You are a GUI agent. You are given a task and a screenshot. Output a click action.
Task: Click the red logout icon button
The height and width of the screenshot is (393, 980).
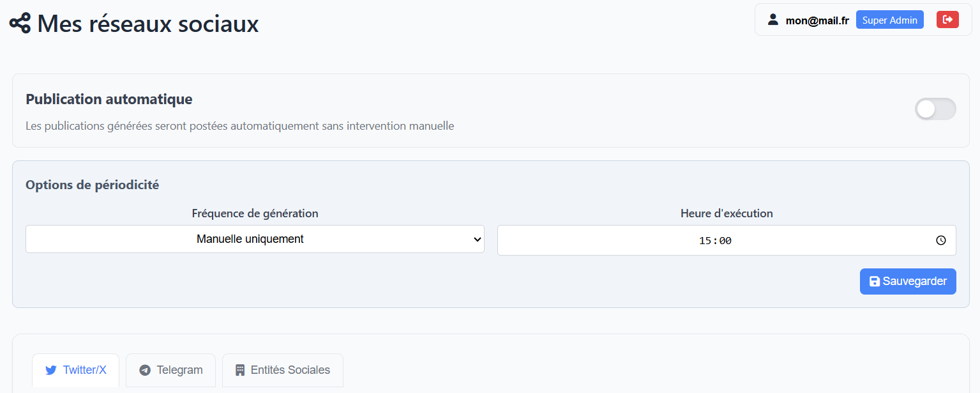pyautogui.click(x=947, y=20)
